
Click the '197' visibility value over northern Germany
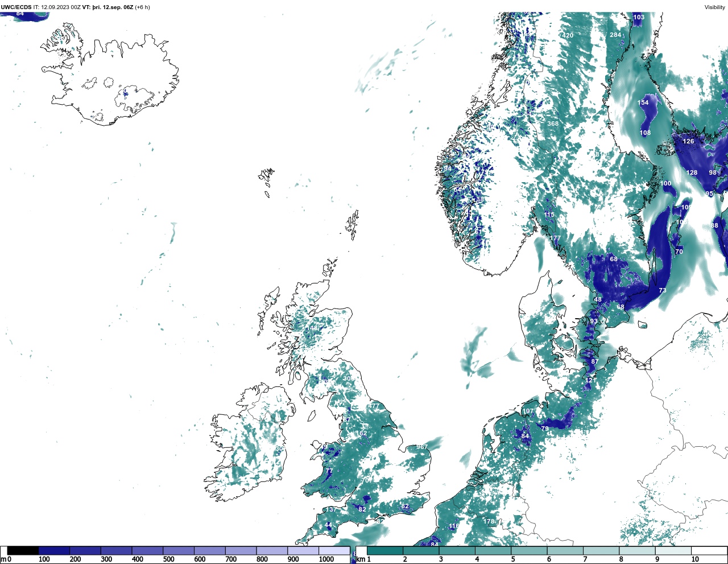click(528, 411)
